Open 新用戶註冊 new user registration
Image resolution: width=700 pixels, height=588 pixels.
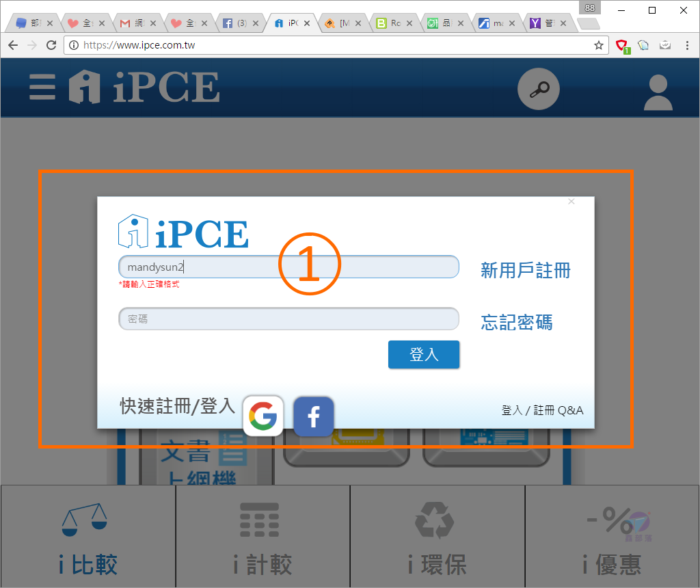coord(526,271)
